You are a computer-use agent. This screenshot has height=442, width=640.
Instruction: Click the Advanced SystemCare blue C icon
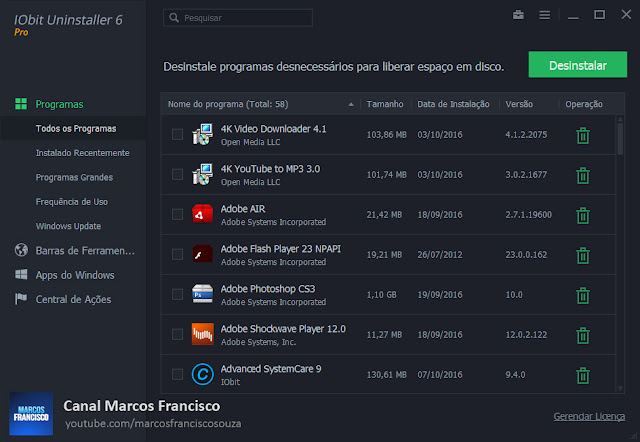202,374
